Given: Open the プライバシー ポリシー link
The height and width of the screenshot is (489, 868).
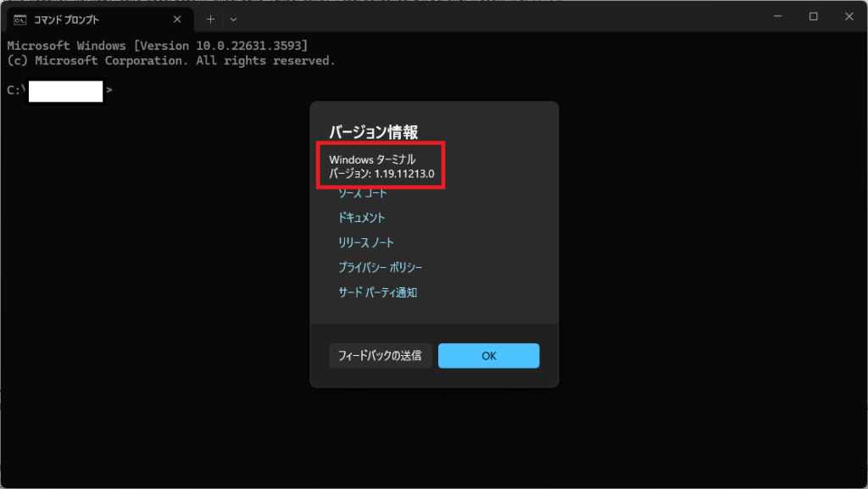Looking at the screenshot, I should (381, 267).
